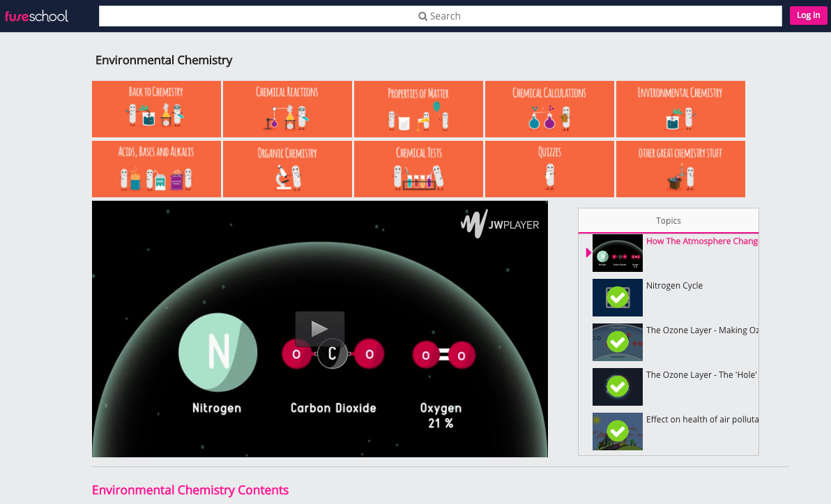Open the Quizzes tile
This screenshot has width=831, height=504.
point(549,169)
